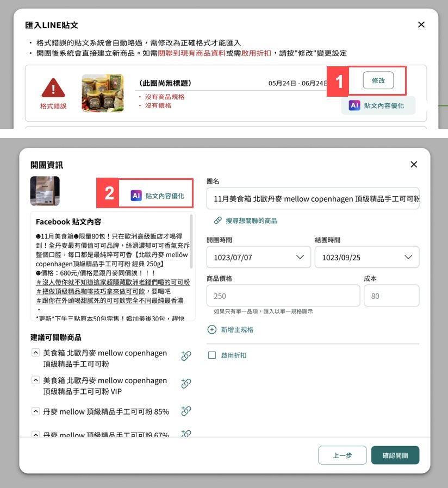Open the 結團時間 date dropdown
448x488 pixels.
(x=367, y=257)
